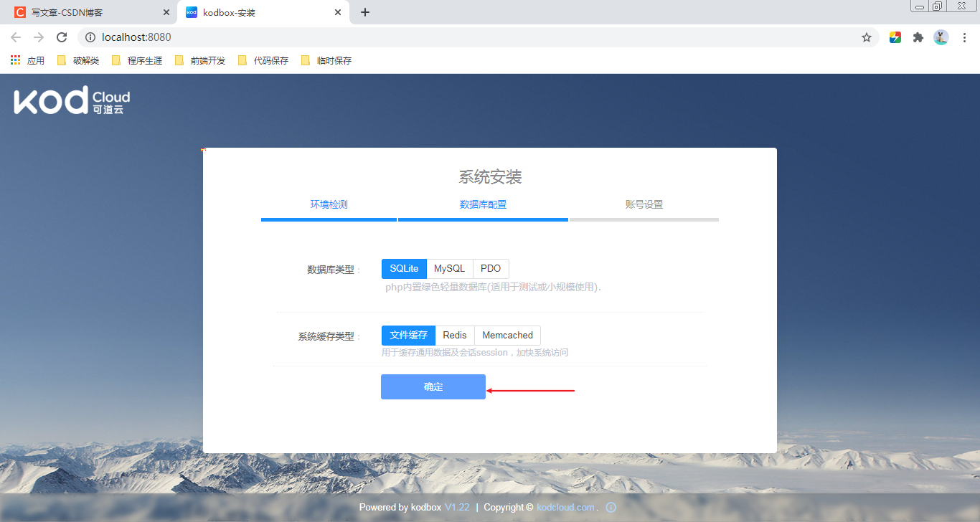Click the browser back arrow
980x522 pixels.
coord(16,37)
